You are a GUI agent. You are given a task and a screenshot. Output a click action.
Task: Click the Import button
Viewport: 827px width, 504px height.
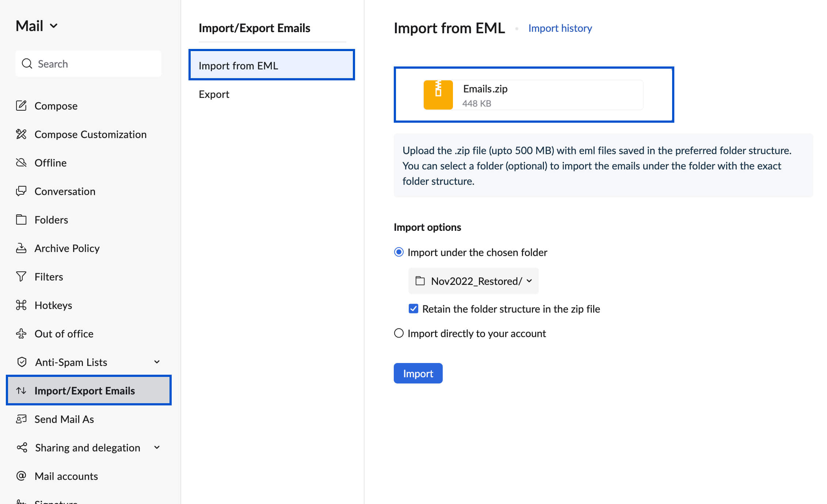pos(418,373)
